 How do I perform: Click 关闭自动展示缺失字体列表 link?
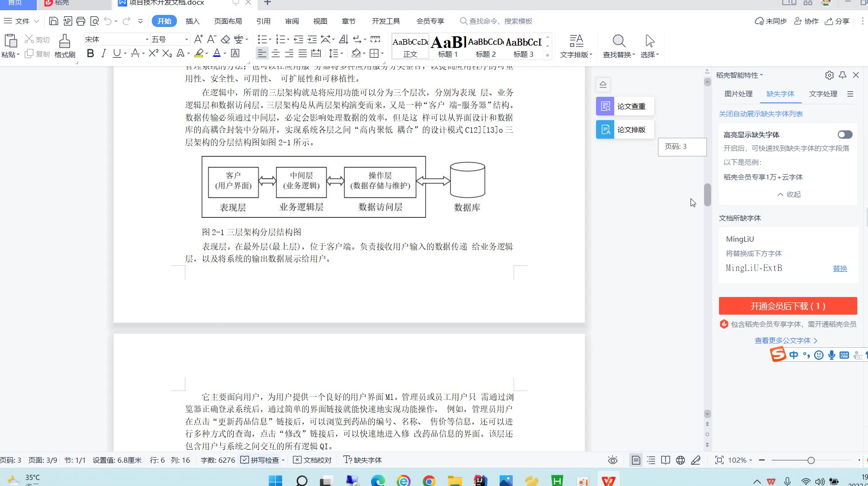tap(760, 114)
